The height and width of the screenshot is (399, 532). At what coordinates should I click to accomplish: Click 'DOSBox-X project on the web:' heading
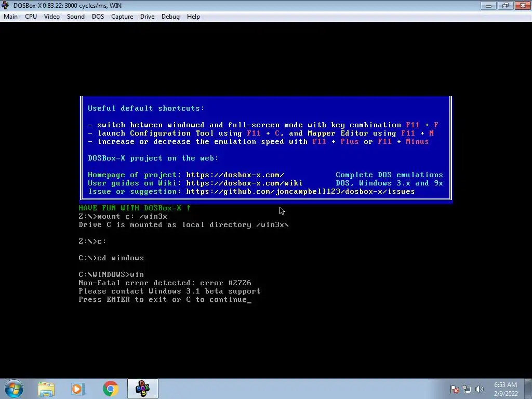[x=153, y=158]
